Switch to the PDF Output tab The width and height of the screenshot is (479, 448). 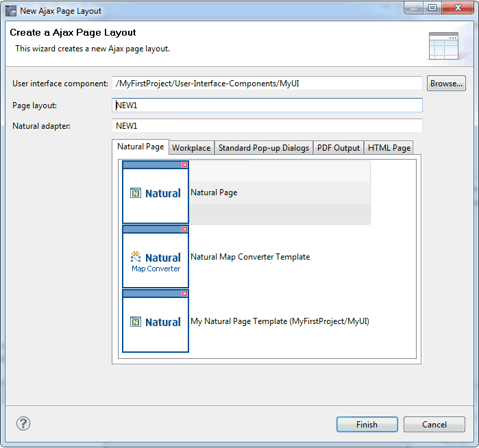(x=338, y=148)
